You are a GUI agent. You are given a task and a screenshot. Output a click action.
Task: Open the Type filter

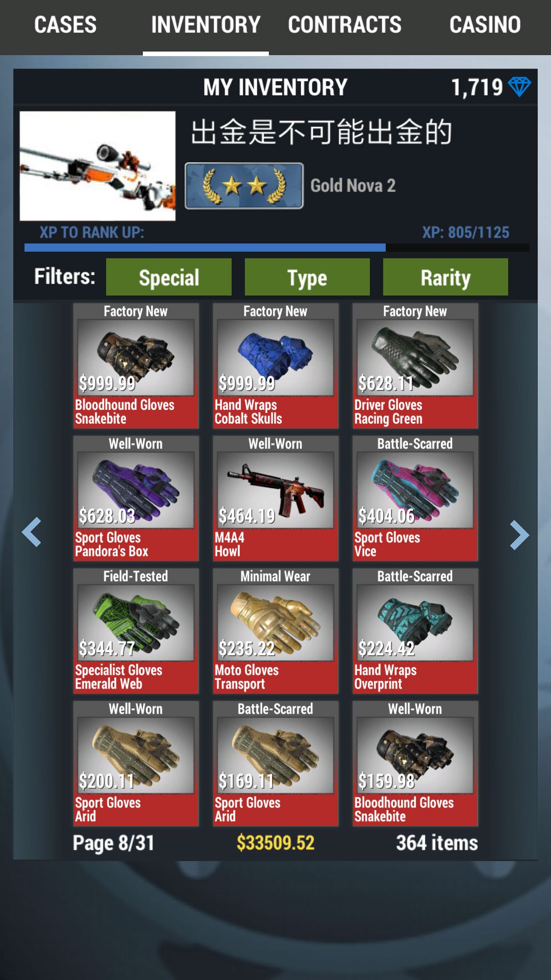tap(307, 277)
